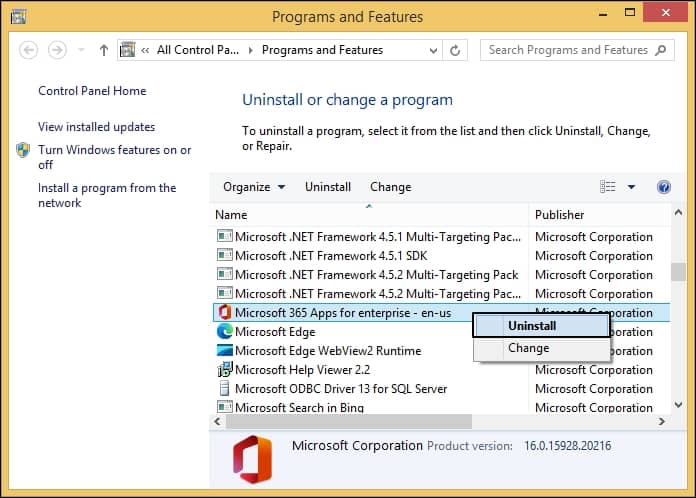Click the horizontal scrollbar left arrow

[218, 422]
